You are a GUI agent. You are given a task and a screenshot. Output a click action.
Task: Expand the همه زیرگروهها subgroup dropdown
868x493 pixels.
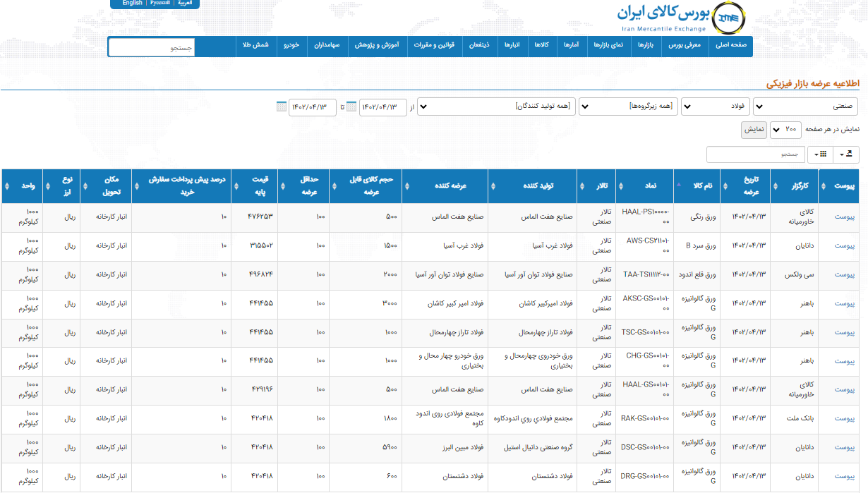[x=628, y=107]
